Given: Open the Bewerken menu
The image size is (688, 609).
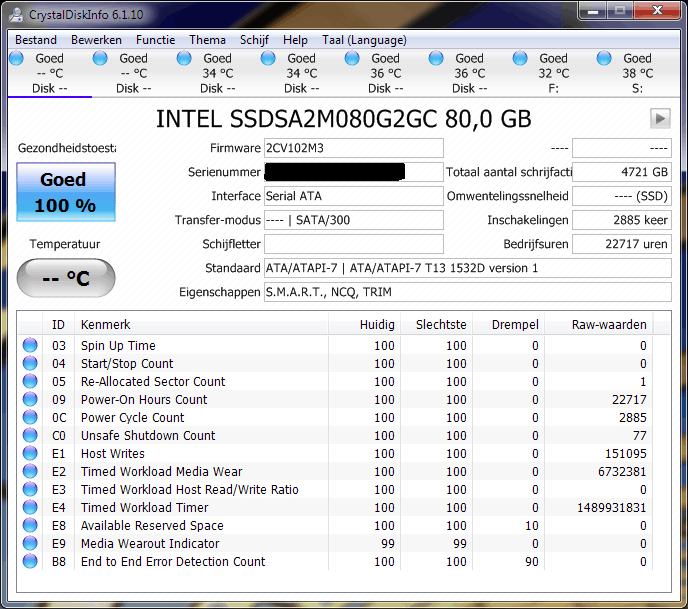Looking at the screenshot, I should click(96, 40).
